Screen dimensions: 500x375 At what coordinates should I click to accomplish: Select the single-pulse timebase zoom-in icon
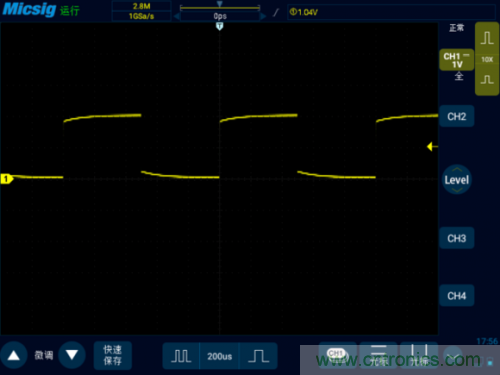(258, 356)
